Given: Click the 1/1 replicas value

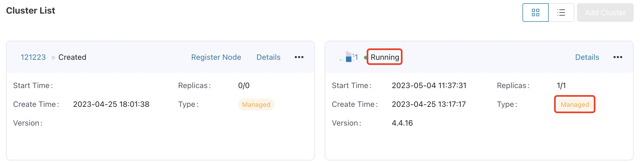Looking at the screenshot, I should click(561, 86).
